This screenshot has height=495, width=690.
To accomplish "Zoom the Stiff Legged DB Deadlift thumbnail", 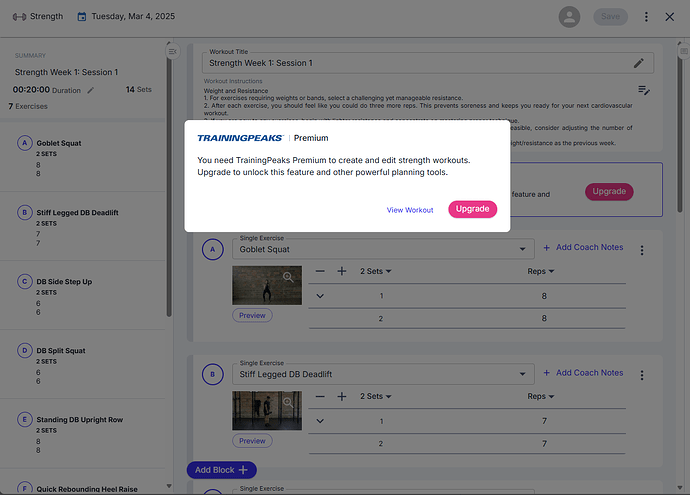I will pyautogui.click(x=288, y=402).
